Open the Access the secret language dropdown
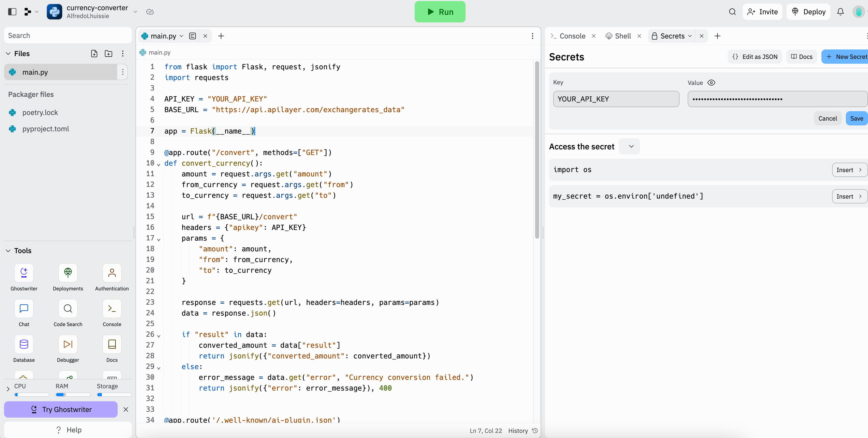Viewport: 868px width, 438px height. 631,146
